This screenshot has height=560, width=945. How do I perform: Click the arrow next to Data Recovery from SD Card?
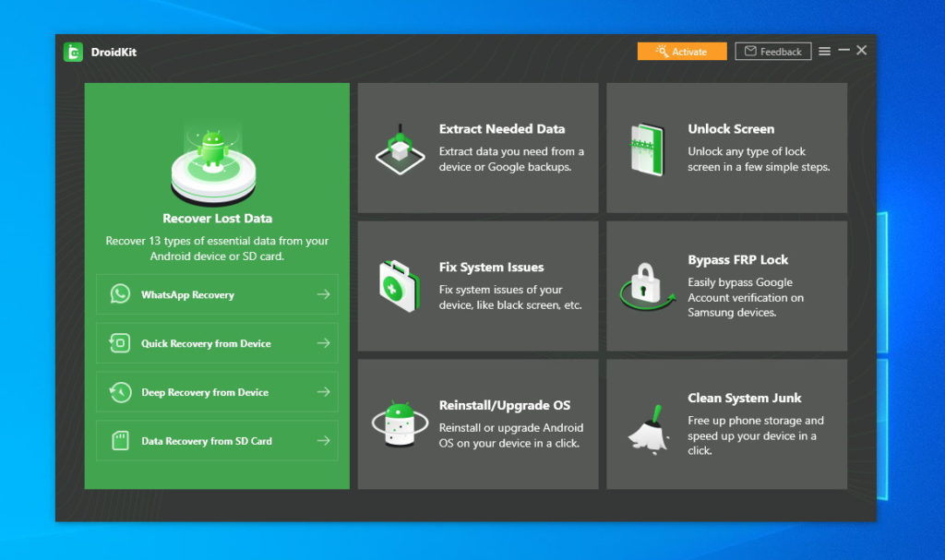pyautogui.click(x=324, y=441)
